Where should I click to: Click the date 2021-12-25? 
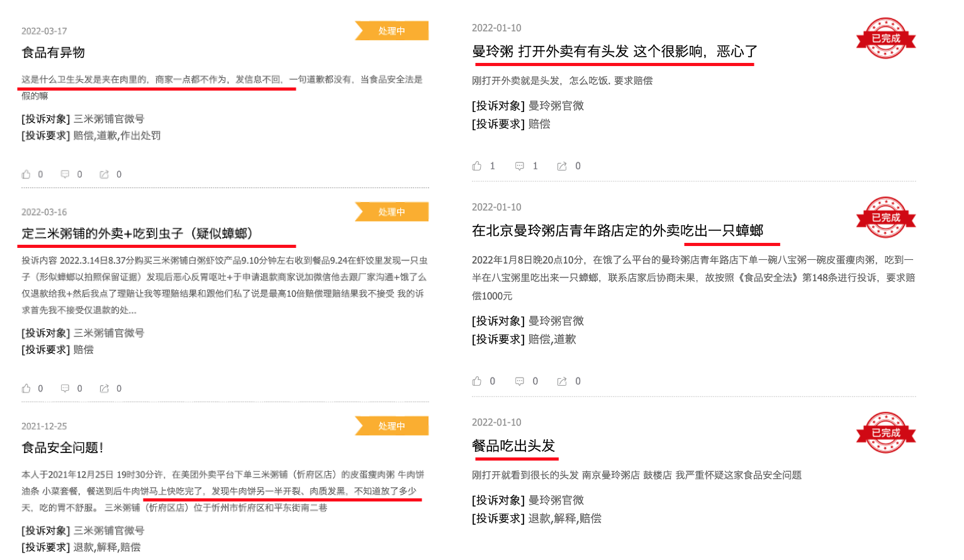pyautogui.click(x=44, y=426)
